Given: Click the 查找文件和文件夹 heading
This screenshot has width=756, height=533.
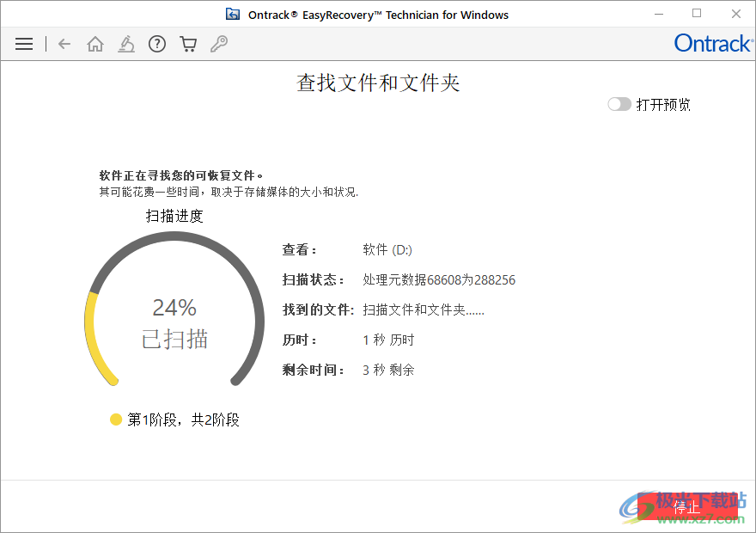Looking at the screenshot, I should [378, 83].
